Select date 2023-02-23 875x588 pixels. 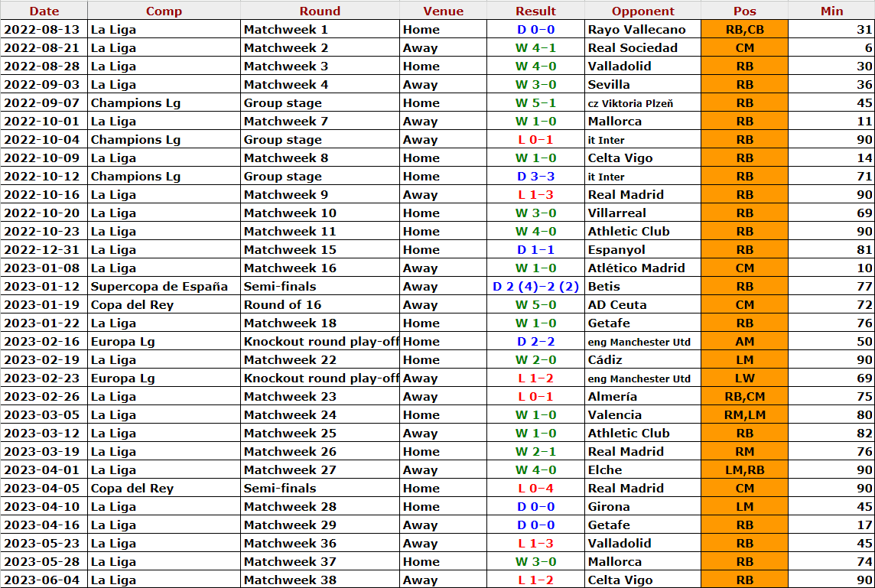(44, 378)
